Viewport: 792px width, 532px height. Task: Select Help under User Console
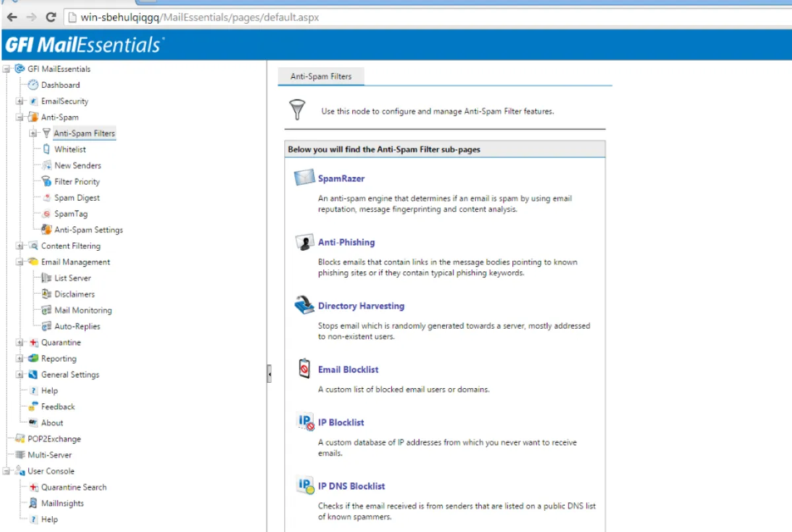[x=49, y=519]
